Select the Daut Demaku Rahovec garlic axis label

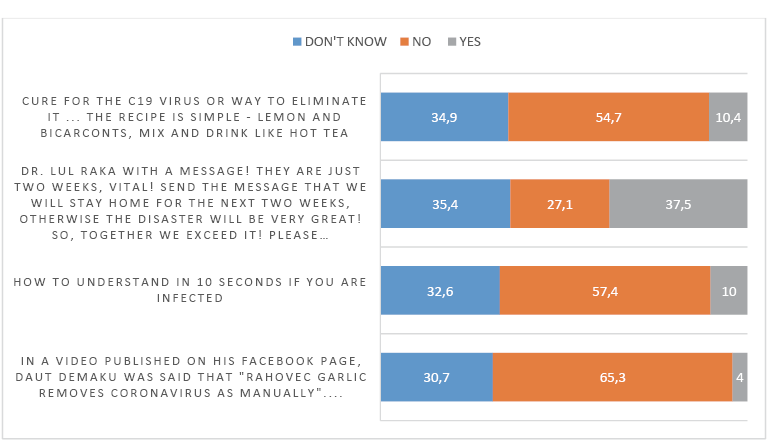pos(190,378)
